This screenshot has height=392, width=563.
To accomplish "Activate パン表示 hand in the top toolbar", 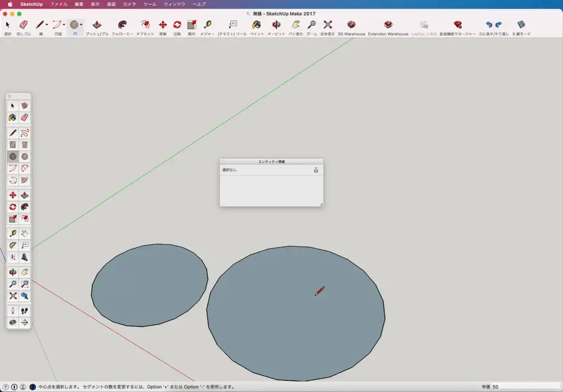I will click(x=295, y=24).
